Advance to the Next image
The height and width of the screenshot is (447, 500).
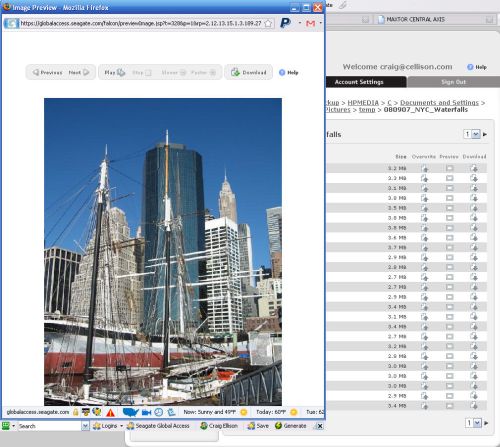79,72
